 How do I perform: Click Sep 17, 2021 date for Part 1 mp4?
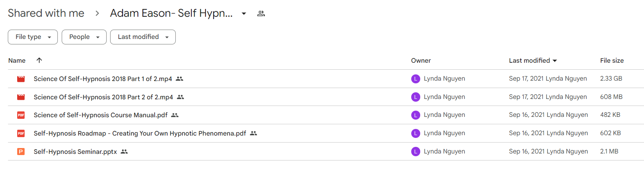point(526,78)
